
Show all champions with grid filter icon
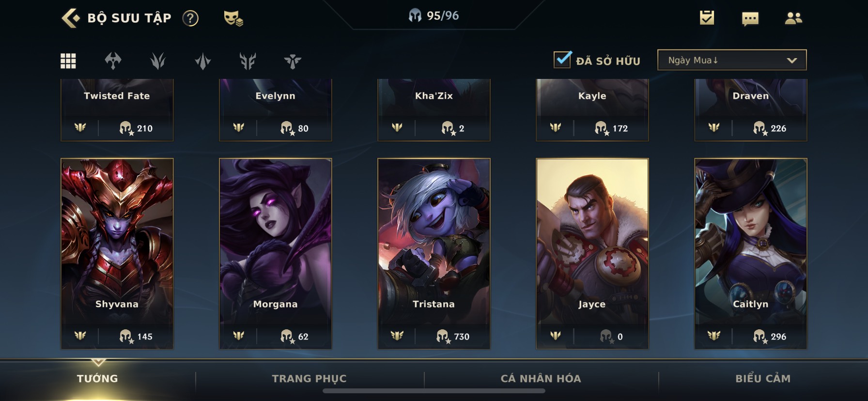[68, 61]
